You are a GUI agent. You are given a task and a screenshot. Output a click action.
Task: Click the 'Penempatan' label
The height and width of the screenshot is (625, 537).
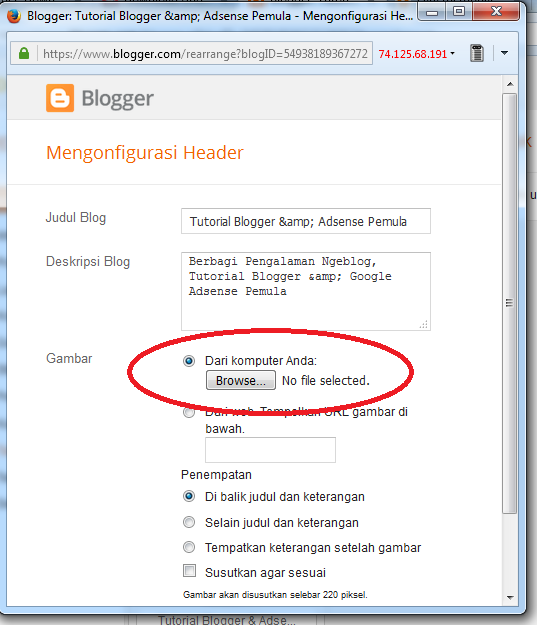pyautogui.click(x=216, y=475)
